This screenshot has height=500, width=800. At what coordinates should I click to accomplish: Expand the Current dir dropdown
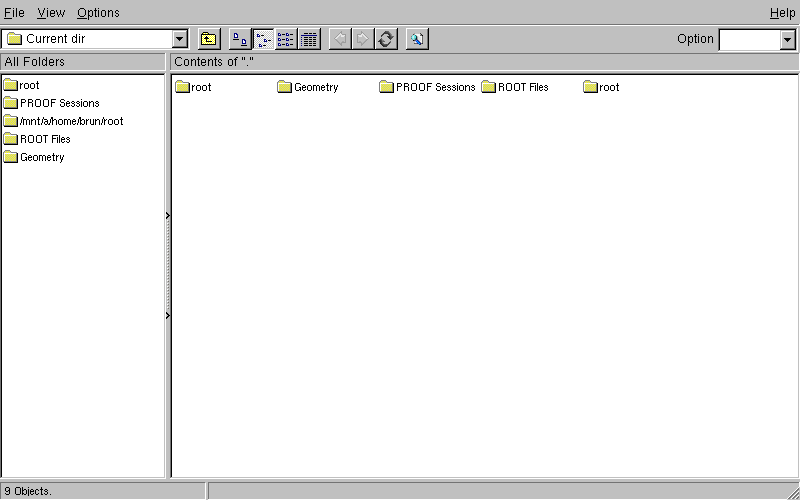(180, 39)
